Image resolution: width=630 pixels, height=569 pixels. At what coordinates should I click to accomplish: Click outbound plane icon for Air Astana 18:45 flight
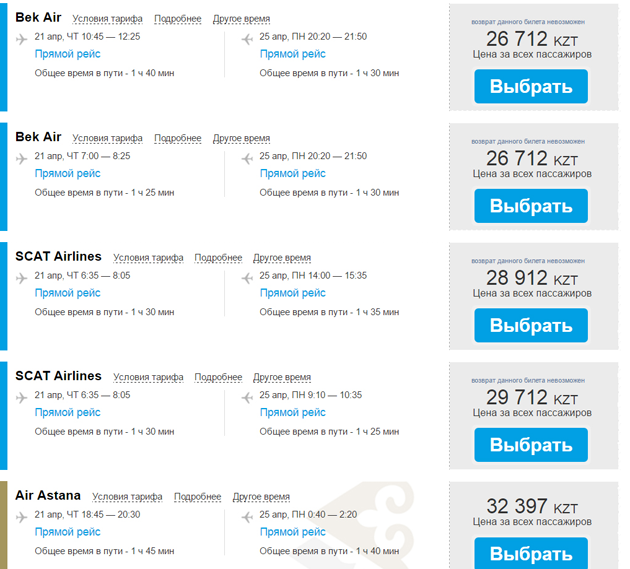click(x=22, y=517)
